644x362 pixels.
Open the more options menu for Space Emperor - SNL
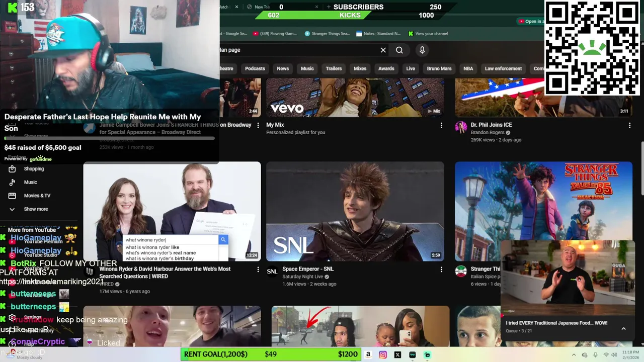pos(441,269)
